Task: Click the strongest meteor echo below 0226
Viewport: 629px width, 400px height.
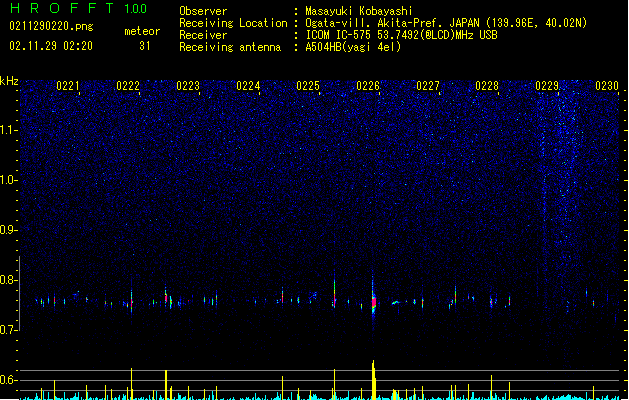Action: click(374, 301)
